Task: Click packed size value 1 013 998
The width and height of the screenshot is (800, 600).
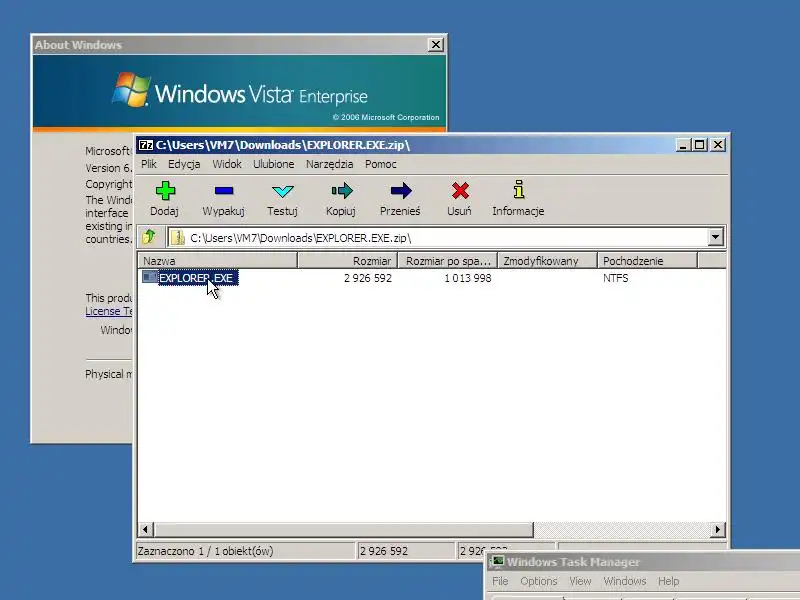Action: (468, 278)
